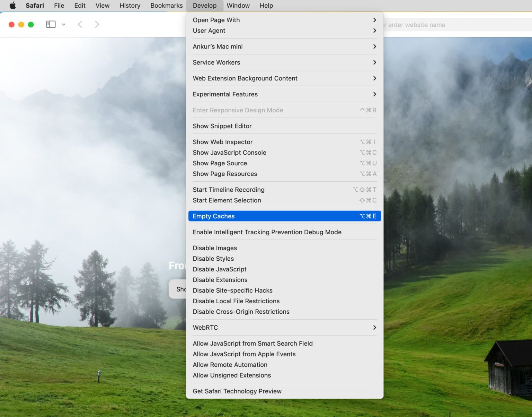Open the Window menu

click(238, 6)
